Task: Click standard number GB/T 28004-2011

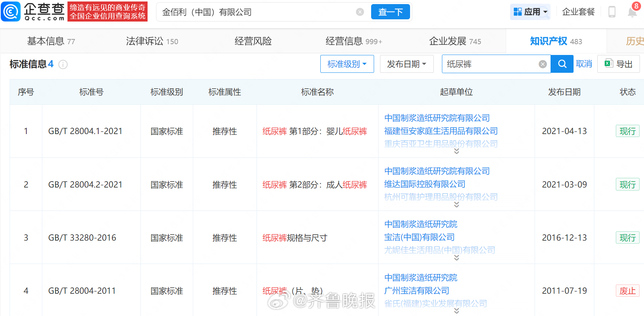Action: click(82, 291)
